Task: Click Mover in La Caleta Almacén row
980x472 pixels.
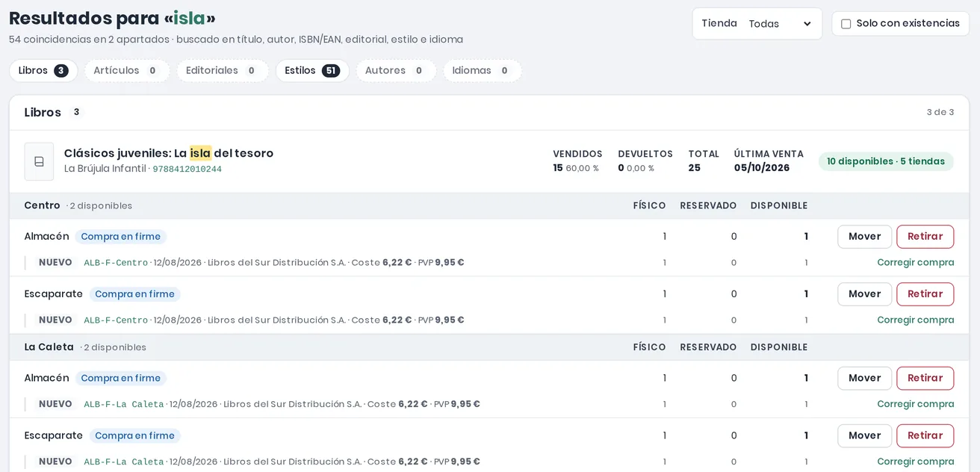Action: 864,378
